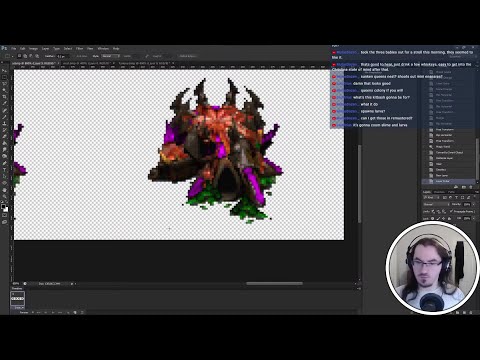Click Intersect with selection mode icon
The width and height of the screenshot is (480, 360).
pos(37,56)
